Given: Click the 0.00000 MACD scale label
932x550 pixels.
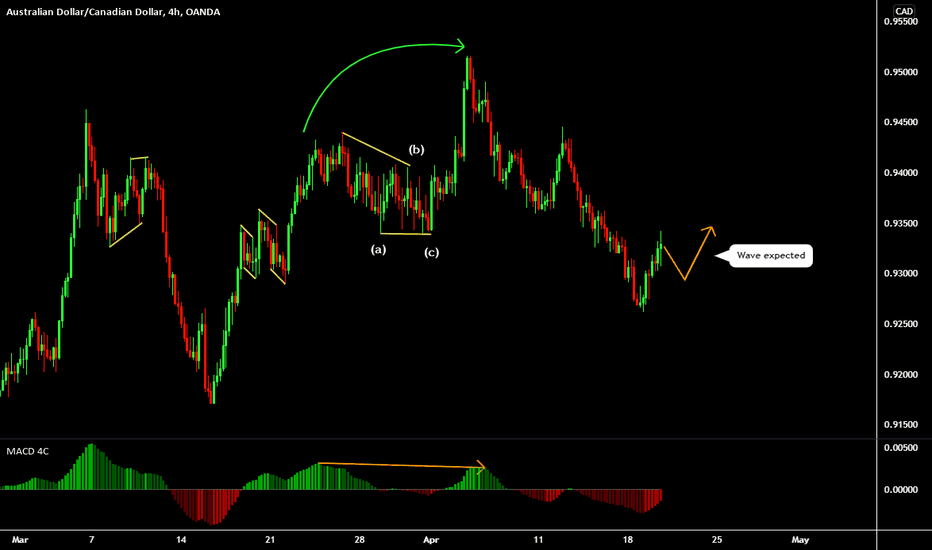Looking at the screenshot, I should (x=900, y=489).
